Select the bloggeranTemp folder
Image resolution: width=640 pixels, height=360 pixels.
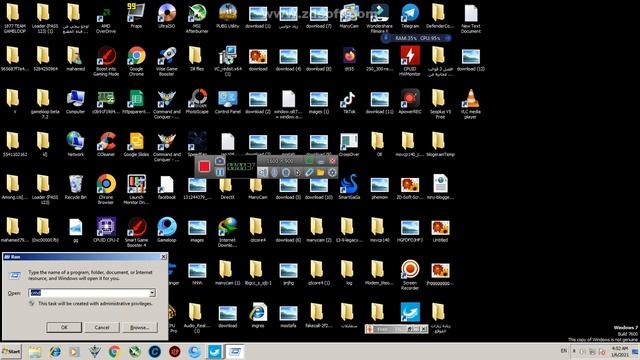pyautogui.click(x=440, y=145)
